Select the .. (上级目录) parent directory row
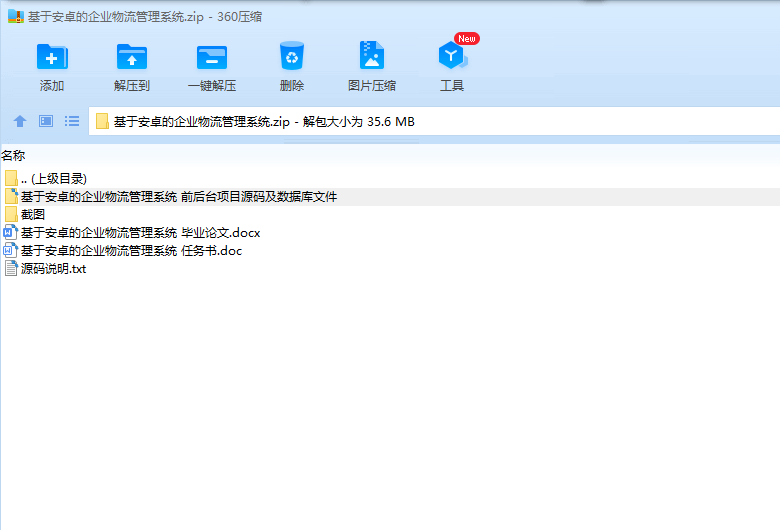 point(390,179)
